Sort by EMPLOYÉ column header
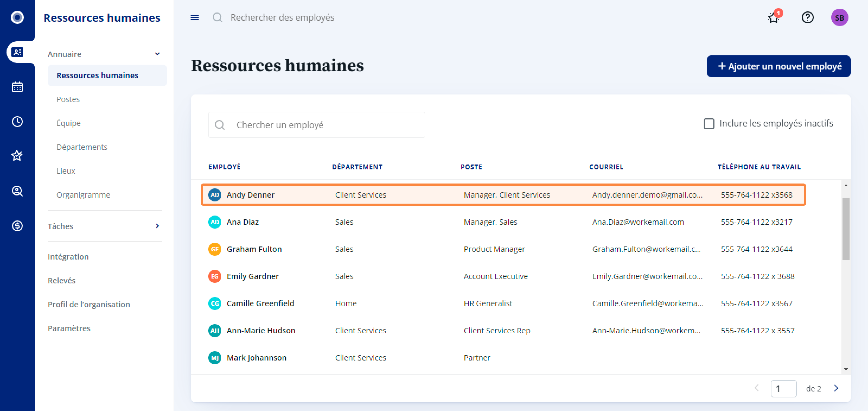The width and height of the screenshot is (868, 411). click(224, 167)
